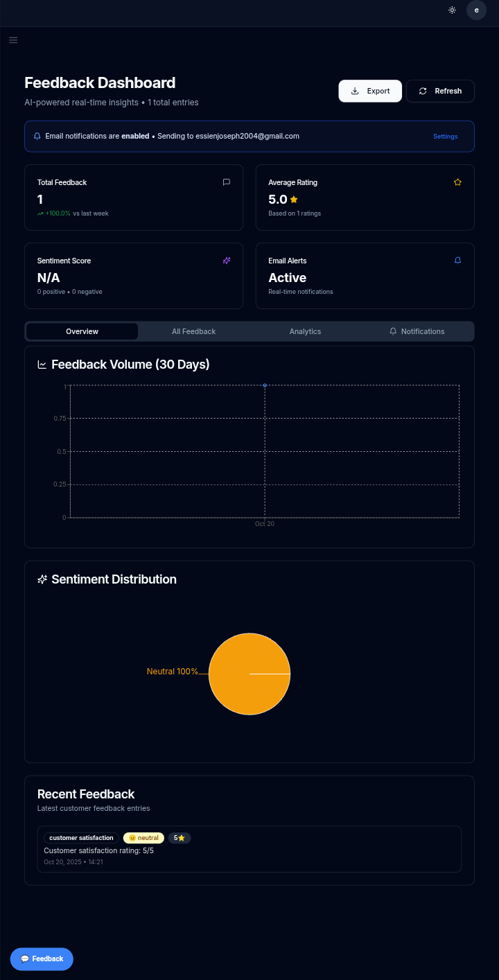Open the hamburger navigation menu
The width and height of the screenshot is (499, 980).
[13, 40]
